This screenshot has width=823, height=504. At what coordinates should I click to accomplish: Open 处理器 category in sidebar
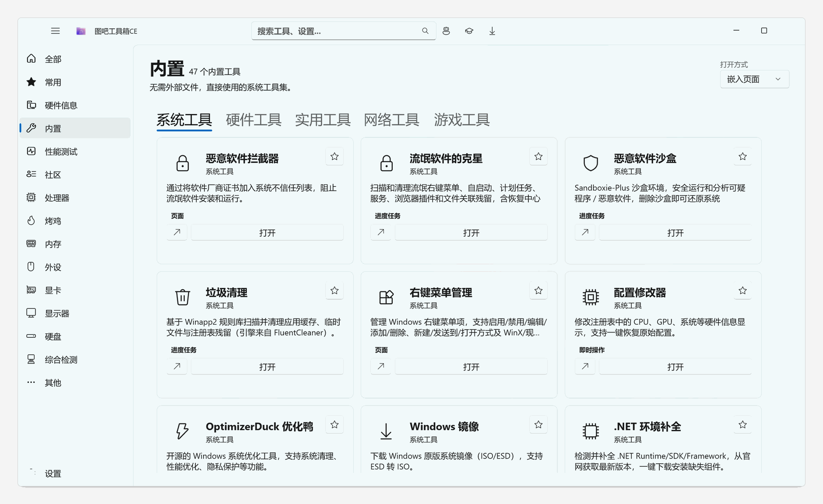pyautogui.click(x=75, y=198)
